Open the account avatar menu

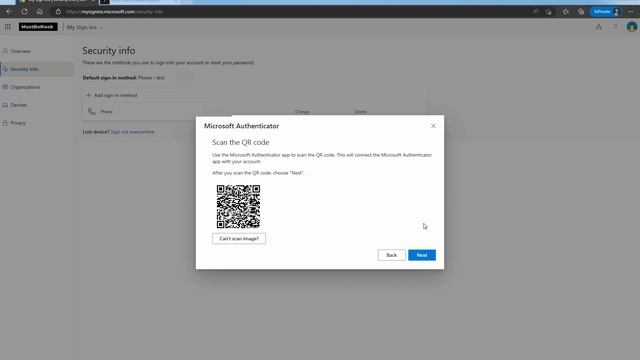click(x=631, y=27)
